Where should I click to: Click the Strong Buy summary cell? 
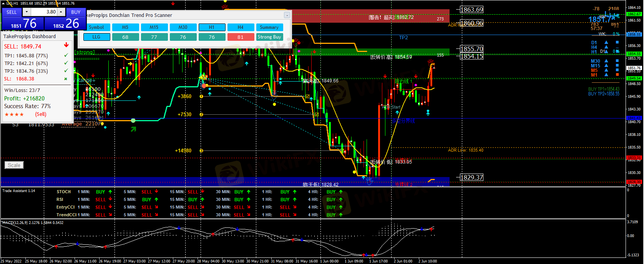(x=269, y=37)
